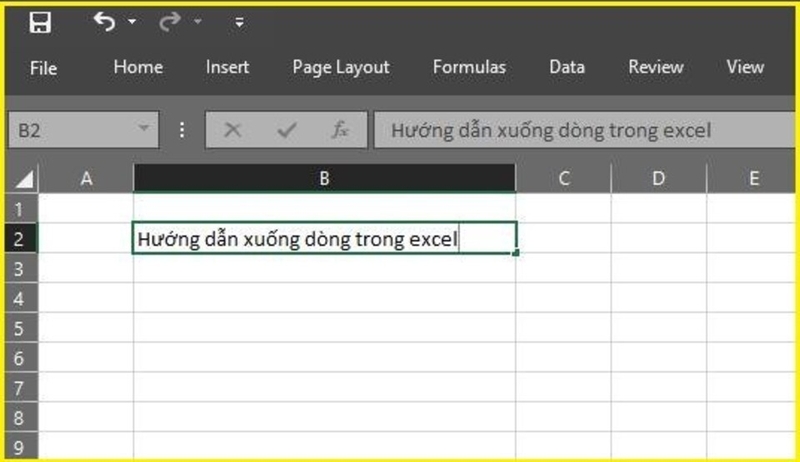Select column D header

[659, 178]
